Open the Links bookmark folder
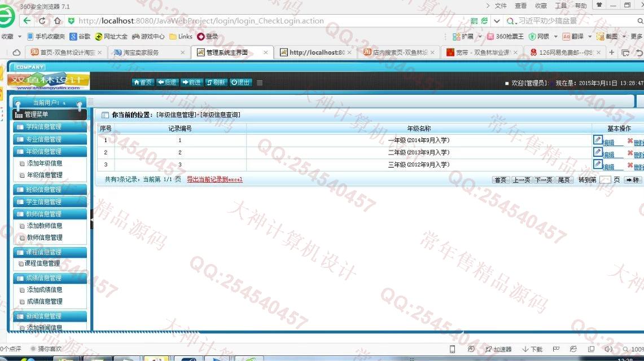This screenshot has width=644, height=361. pyautogui.click(x=181, y=37)
